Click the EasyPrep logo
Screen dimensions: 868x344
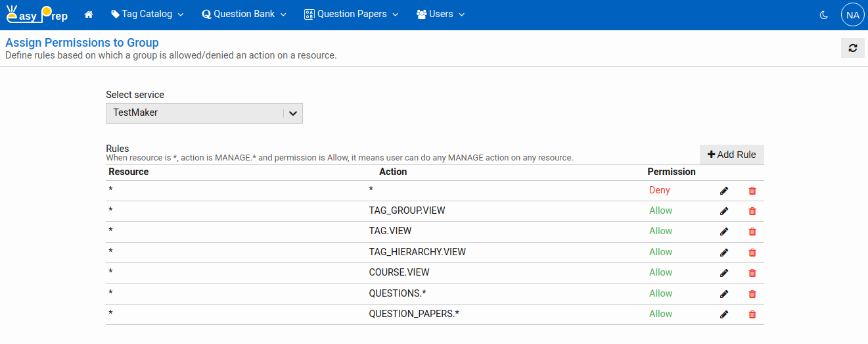point(37,14)
